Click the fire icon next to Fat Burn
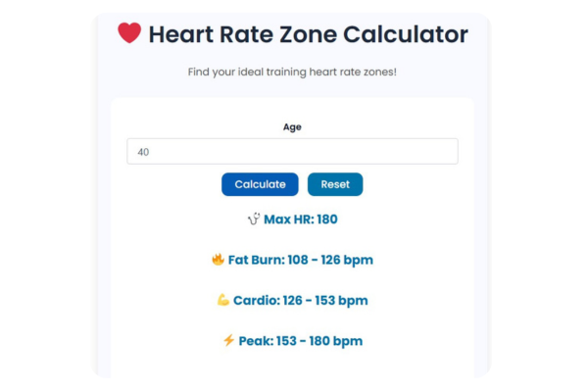The width and height of the screenshot is (588, 392). [x=218, y=260]
